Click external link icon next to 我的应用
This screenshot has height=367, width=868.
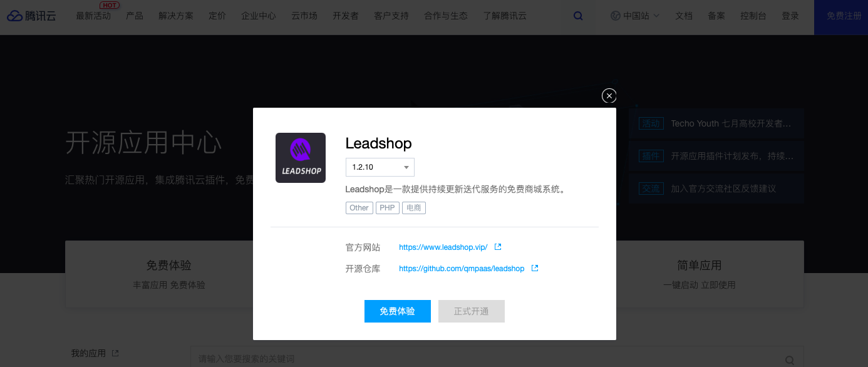click(115, 353)
